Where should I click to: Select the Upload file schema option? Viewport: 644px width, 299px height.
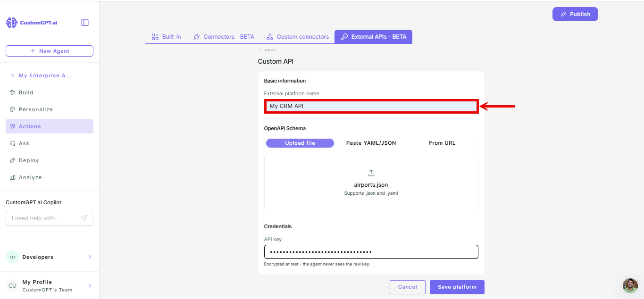300,143
